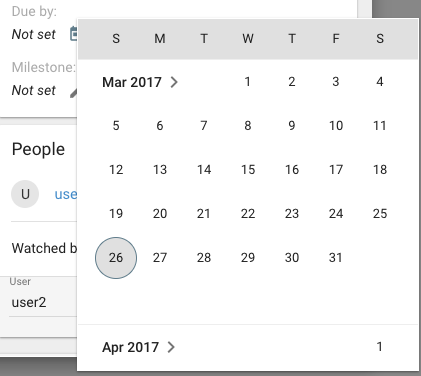Click the Apr 2017 month label
The height and width of the screenshot is (376, 421).
pos(130,347)
